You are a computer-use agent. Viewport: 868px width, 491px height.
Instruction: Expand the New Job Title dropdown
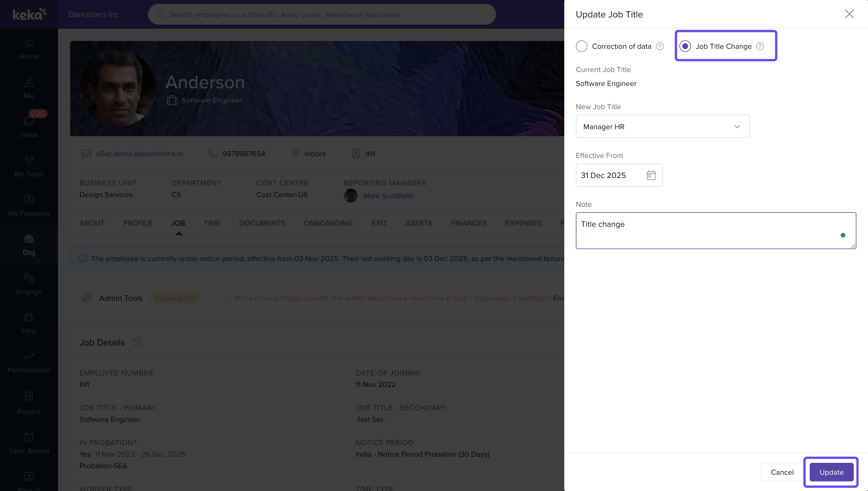click(662, 127)
